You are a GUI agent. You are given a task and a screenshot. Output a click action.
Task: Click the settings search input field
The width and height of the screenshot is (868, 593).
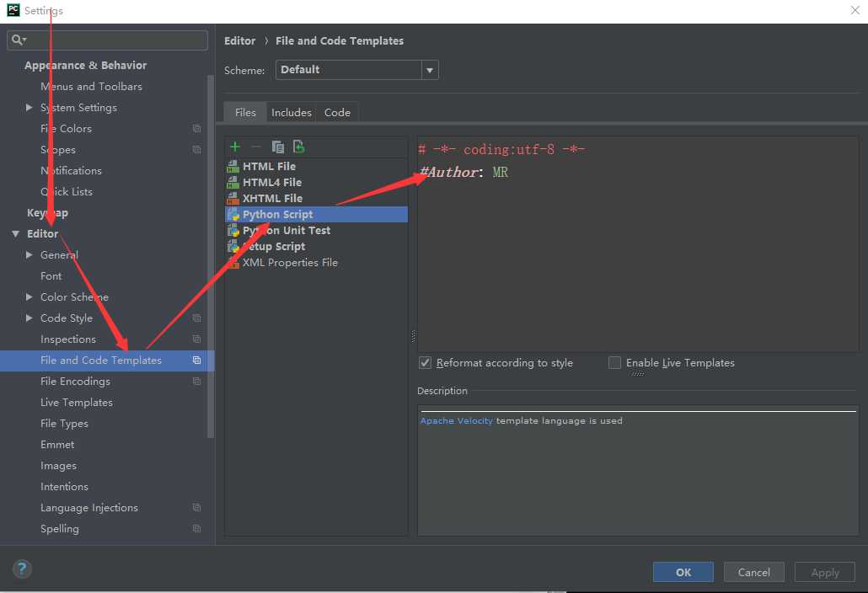(x=107, y=40)
